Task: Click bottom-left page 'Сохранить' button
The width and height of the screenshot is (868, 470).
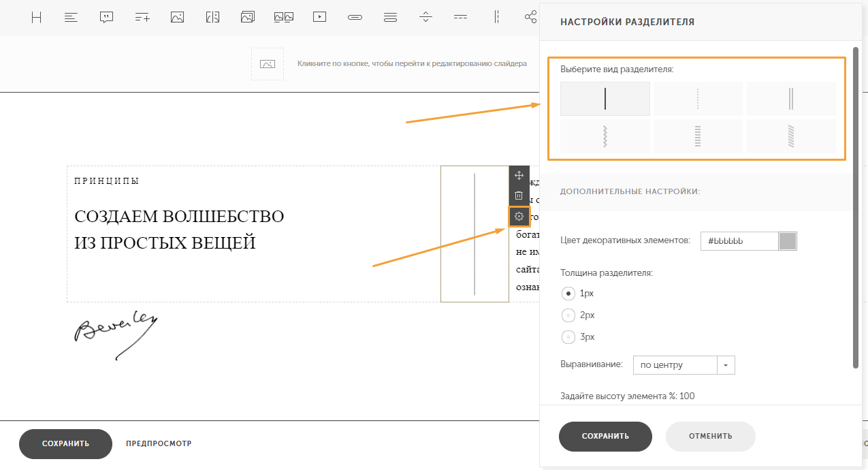Action: pos(65,444)
